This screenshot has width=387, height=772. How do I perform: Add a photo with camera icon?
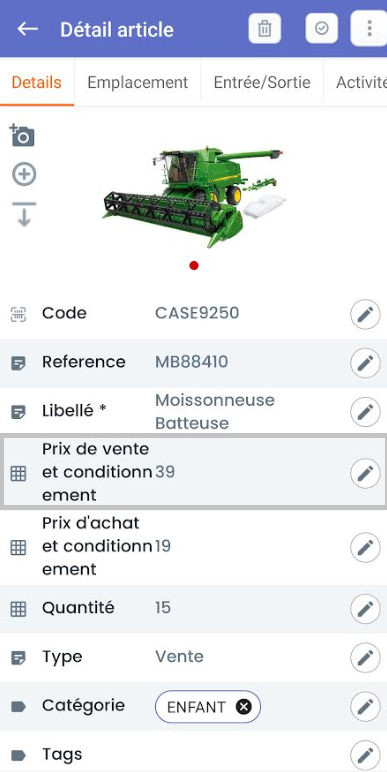[x=23, y=136]
